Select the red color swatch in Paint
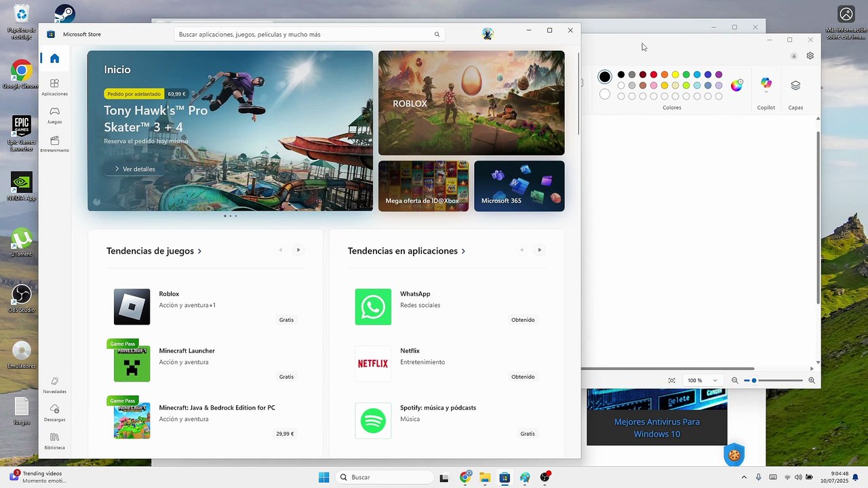 pos(654,75)
